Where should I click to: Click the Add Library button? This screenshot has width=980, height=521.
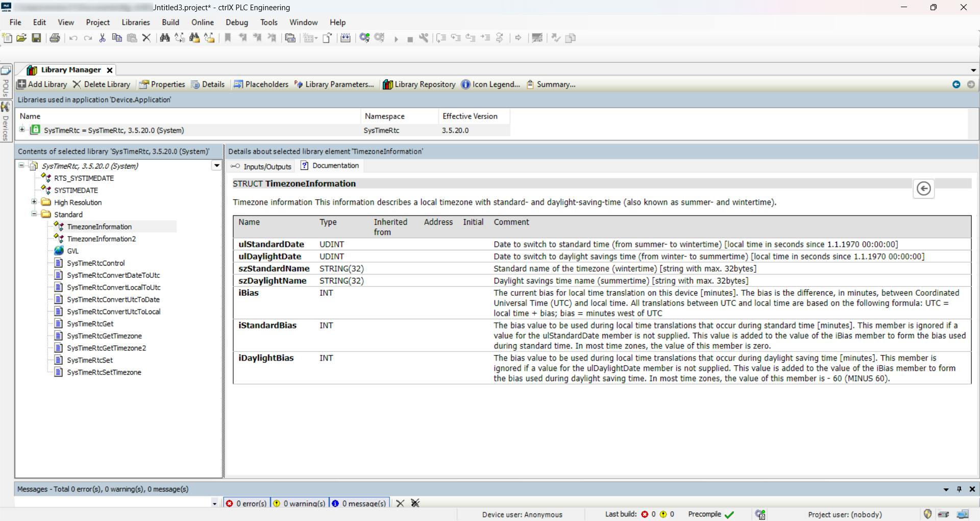42,84
